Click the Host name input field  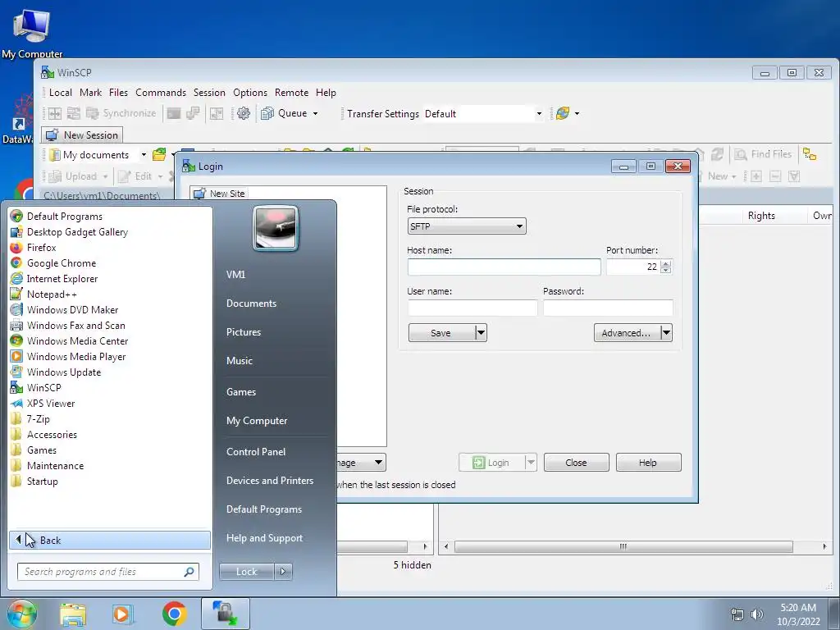click(x=504, y=267)
